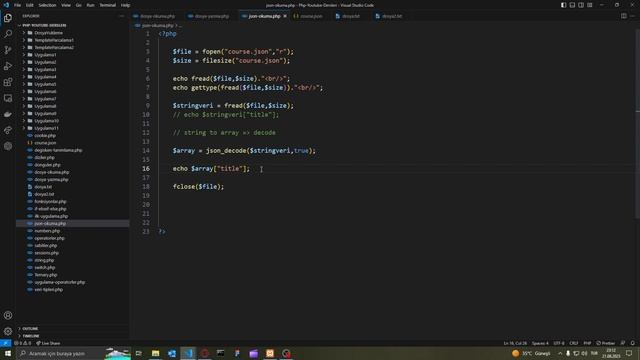Open the Live Share activity bar view

click(8, 130)
